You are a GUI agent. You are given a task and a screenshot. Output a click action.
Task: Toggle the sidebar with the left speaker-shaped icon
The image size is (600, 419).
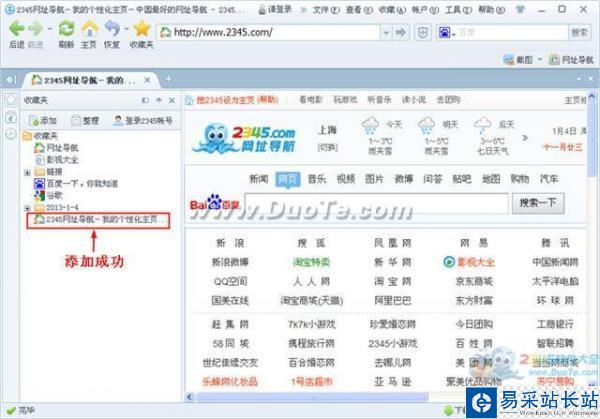coord(10,80)
